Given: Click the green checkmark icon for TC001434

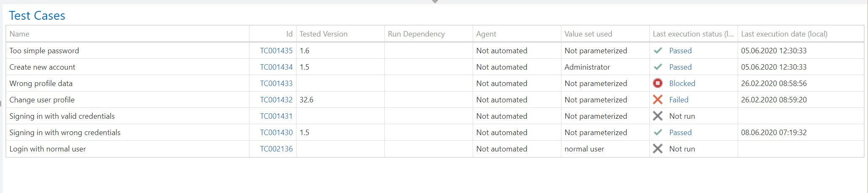Looking at the screenshot, I should (658, 67).
